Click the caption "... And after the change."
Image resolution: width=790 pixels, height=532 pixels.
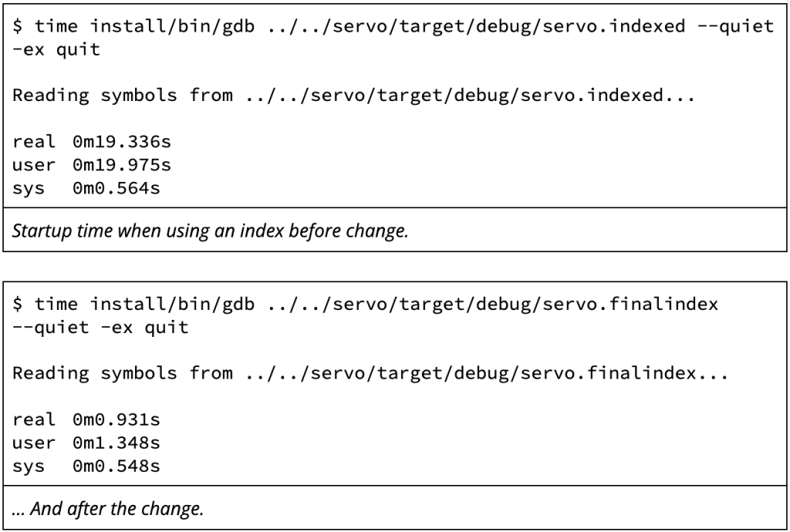[x=108, y=508]
